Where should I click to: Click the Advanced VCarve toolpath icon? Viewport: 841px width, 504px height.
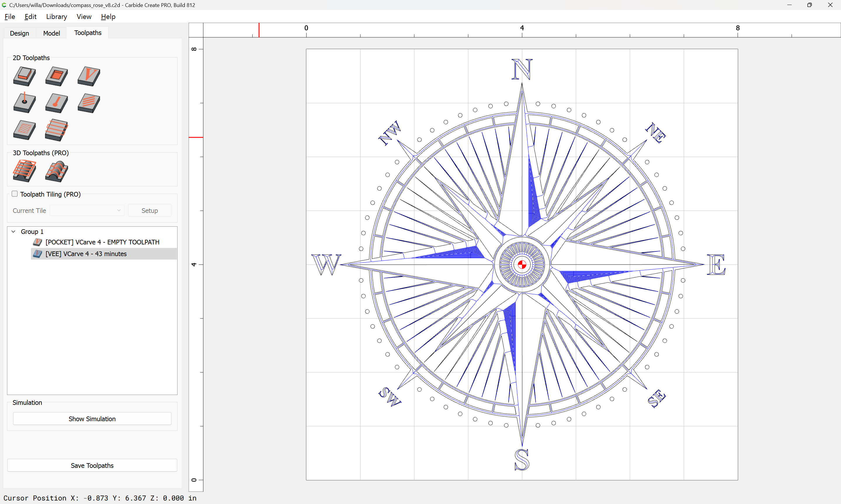(24, 130)
